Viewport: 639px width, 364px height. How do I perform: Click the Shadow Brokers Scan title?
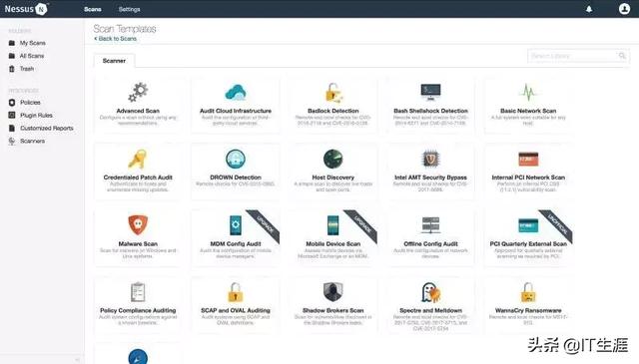coord(332,310)
